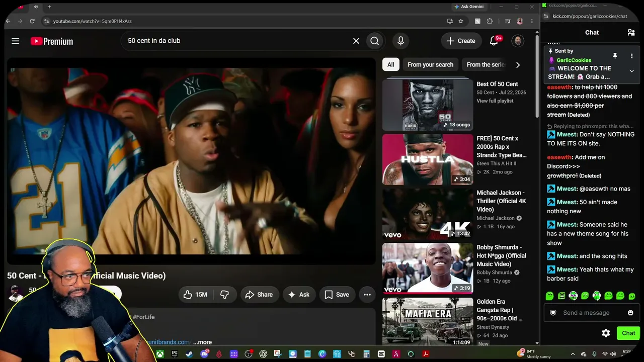Like the video with 15M likes

tap(195, 295)
